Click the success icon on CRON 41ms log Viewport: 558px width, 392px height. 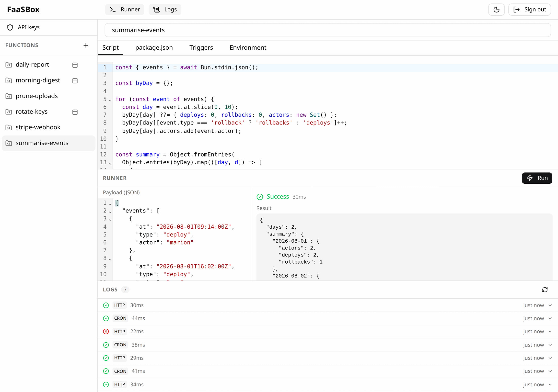point(106,371)
